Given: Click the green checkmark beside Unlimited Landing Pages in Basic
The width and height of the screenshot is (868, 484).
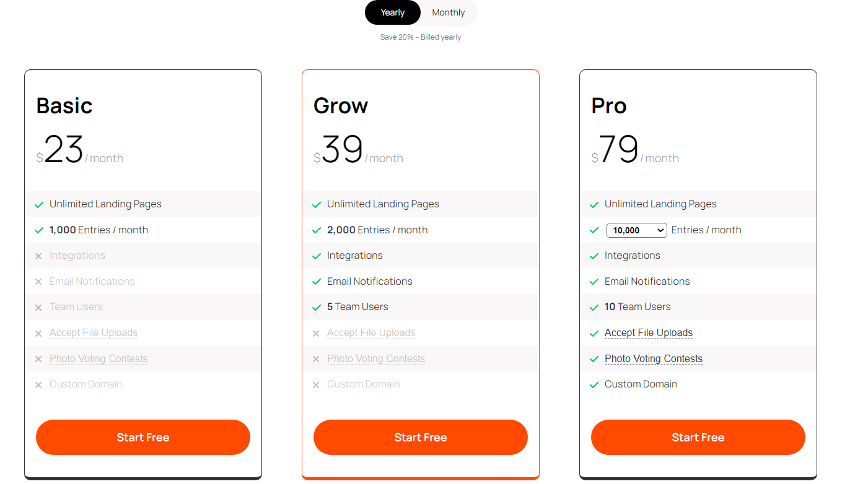Looking at the screenshot, I should coord(38,204).
